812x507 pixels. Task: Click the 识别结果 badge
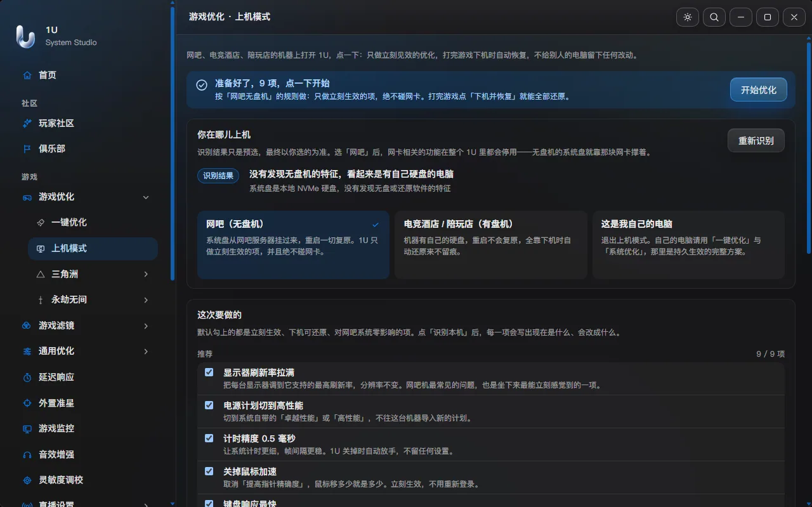pyautogui.click(x=218, y=176)
